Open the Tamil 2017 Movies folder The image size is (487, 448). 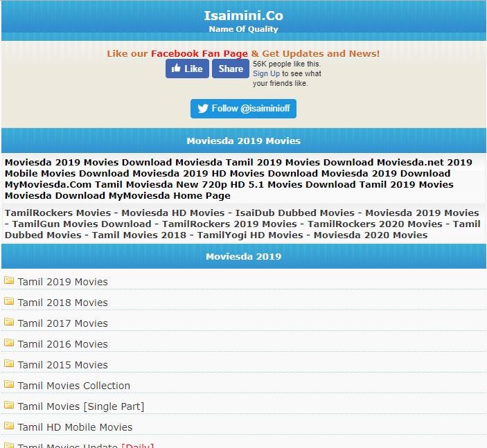63,323
